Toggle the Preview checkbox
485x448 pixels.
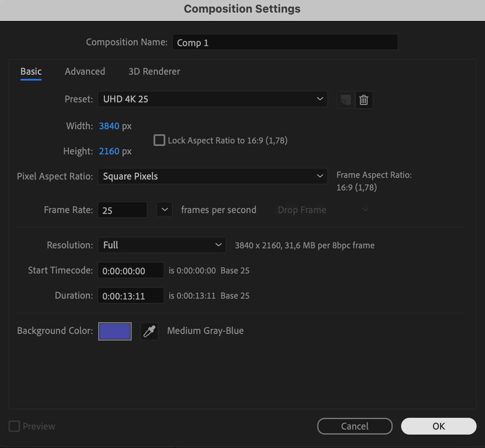[x=14, y=426]
